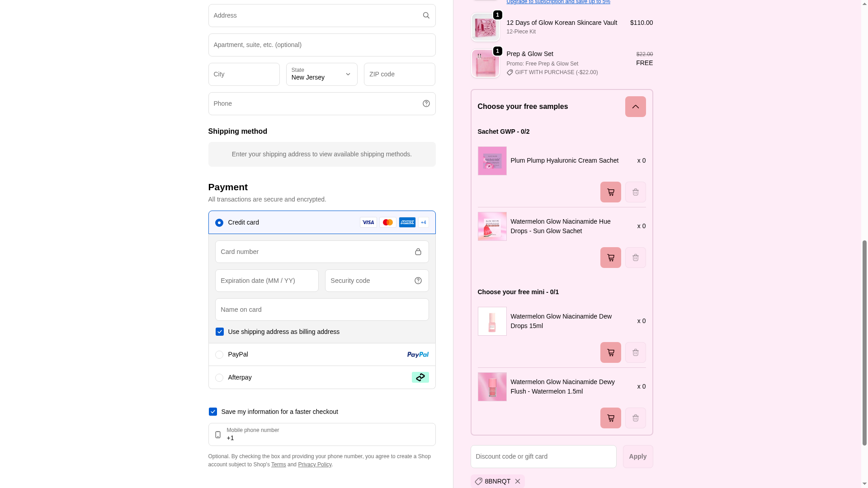Click the Prep & Glow Set thumbnail

(x=485, y=64)
